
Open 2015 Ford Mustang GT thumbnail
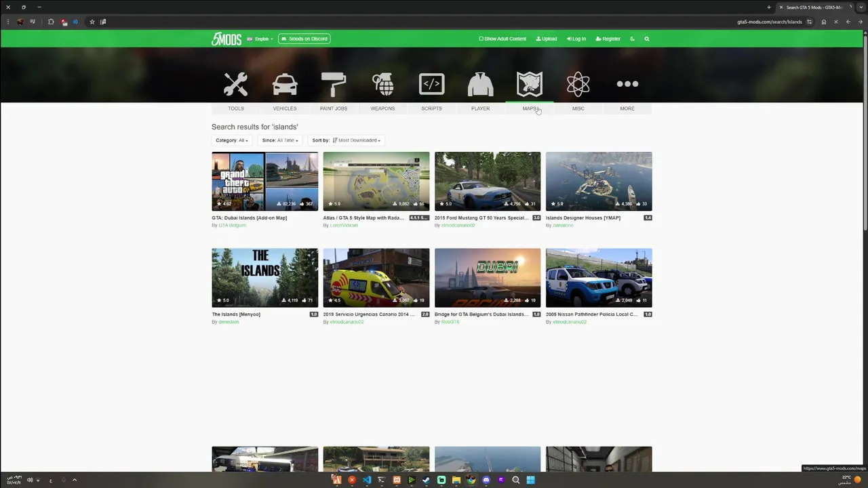(x=488, y=181)
